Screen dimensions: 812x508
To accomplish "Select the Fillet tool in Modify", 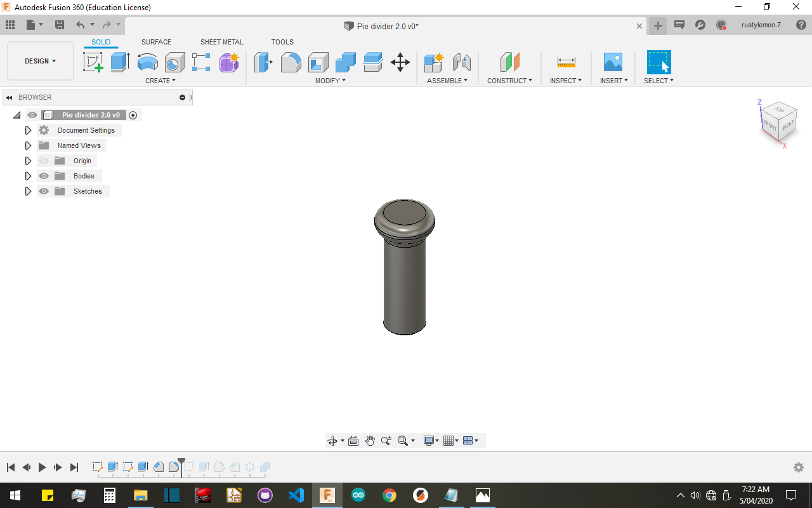I will [291, 62].
